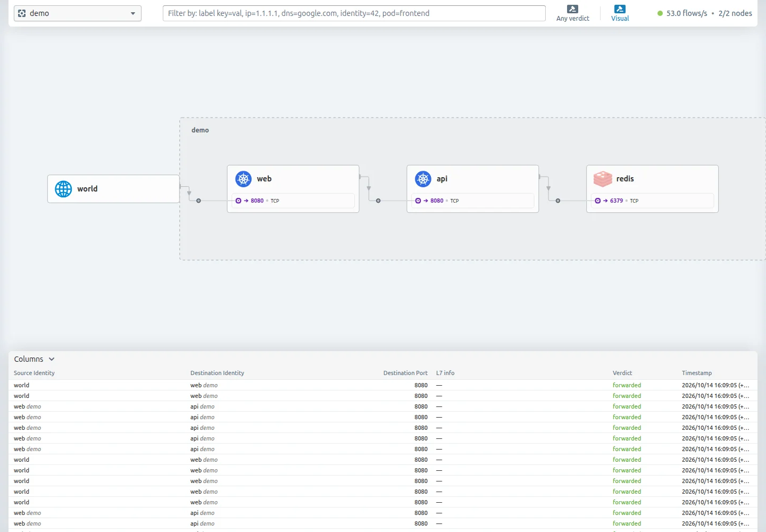Select the world service card title
Viewport: 766px width, 532px height.
87,189
